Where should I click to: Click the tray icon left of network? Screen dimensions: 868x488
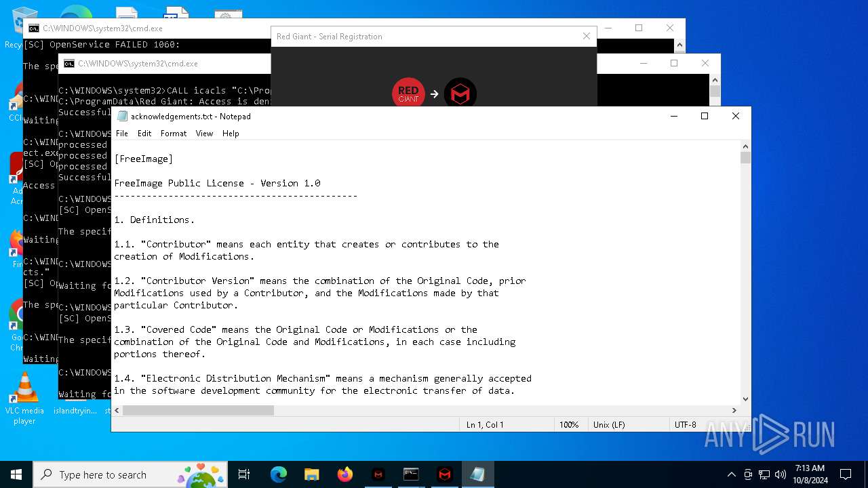748,474
